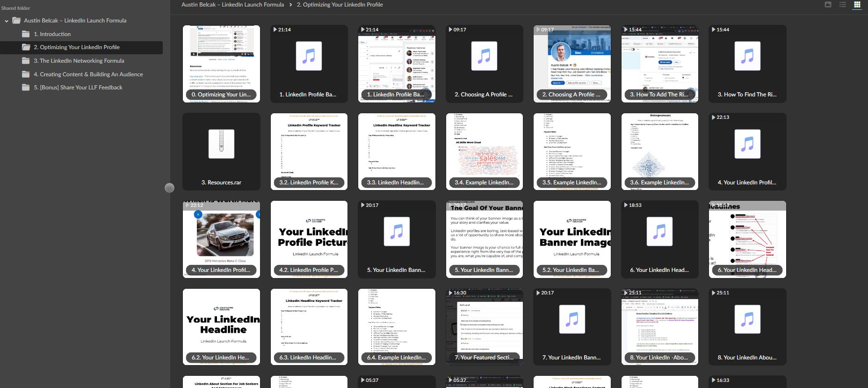Open video '5. Your LinkedIn Bann...' showing banner goal text
Viewport: 868px width, 388px height.
[x=485, y=239]
